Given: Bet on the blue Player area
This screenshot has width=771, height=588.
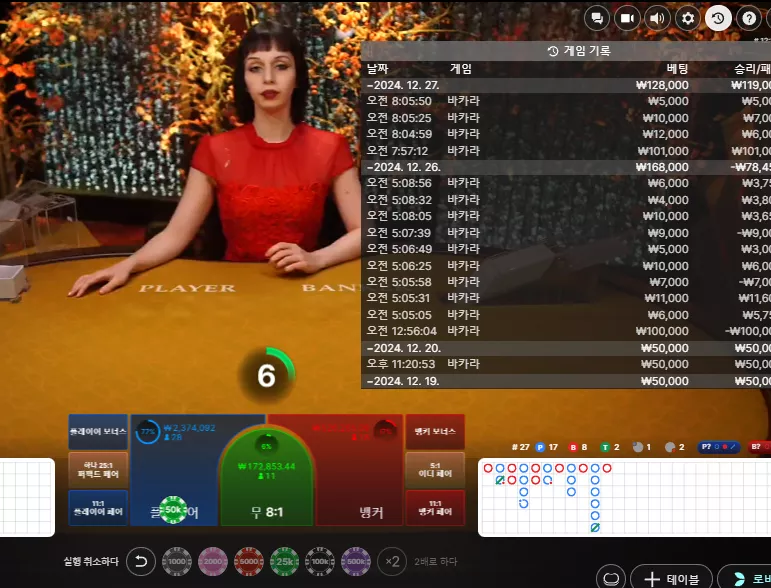Looking at the screenshot, I should [175, 470].
